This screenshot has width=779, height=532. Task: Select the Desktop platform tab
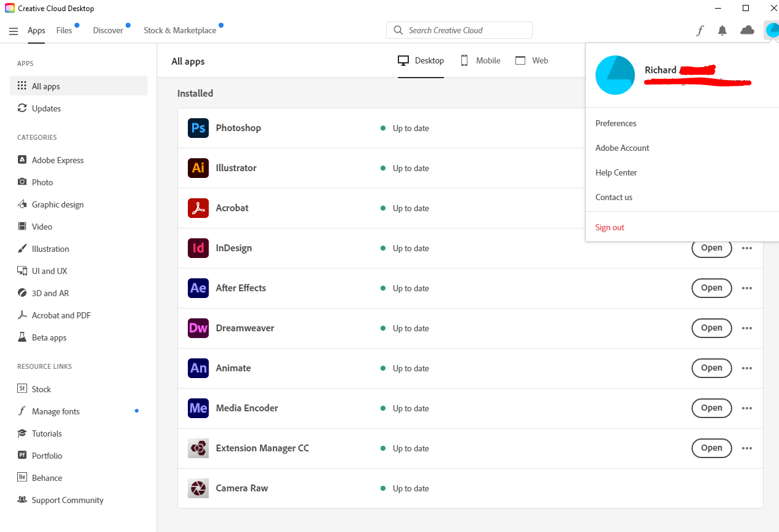pos(421,60)
